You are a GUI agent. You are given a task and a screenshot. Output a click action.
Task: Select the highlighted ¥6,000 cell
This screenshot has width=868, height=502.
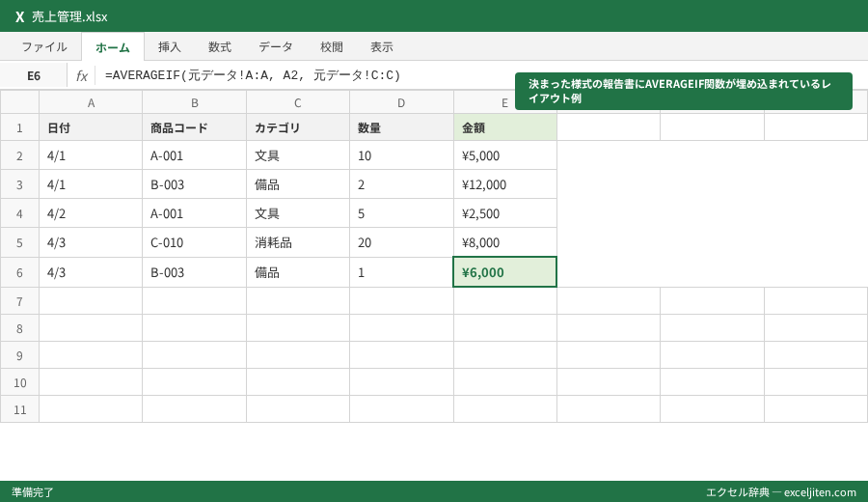click(504, 272)
